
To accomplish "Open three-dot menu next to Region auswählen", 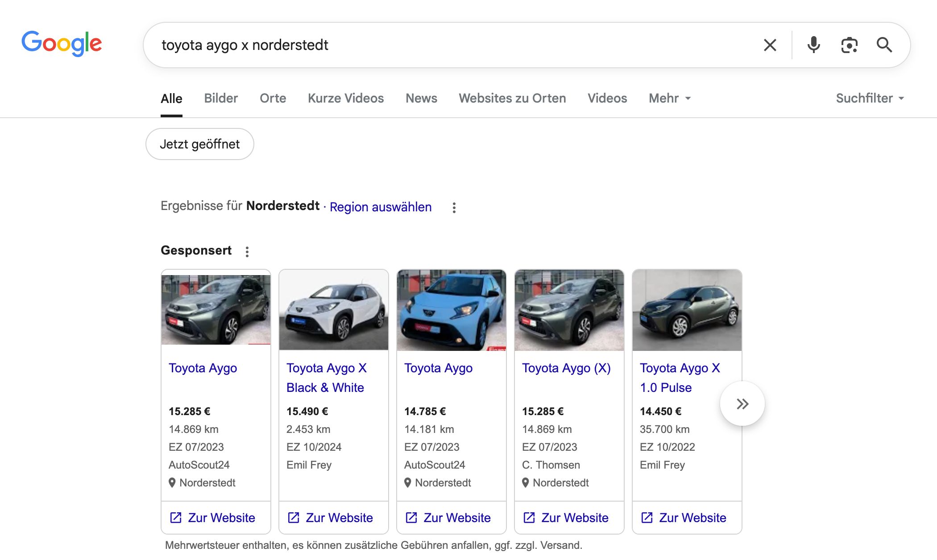I will click(x=454, y=207).
